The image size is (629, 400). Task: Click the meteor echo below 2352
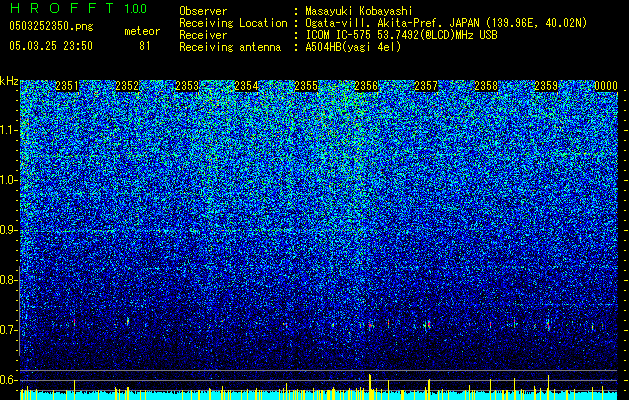[x=128, y=321]
